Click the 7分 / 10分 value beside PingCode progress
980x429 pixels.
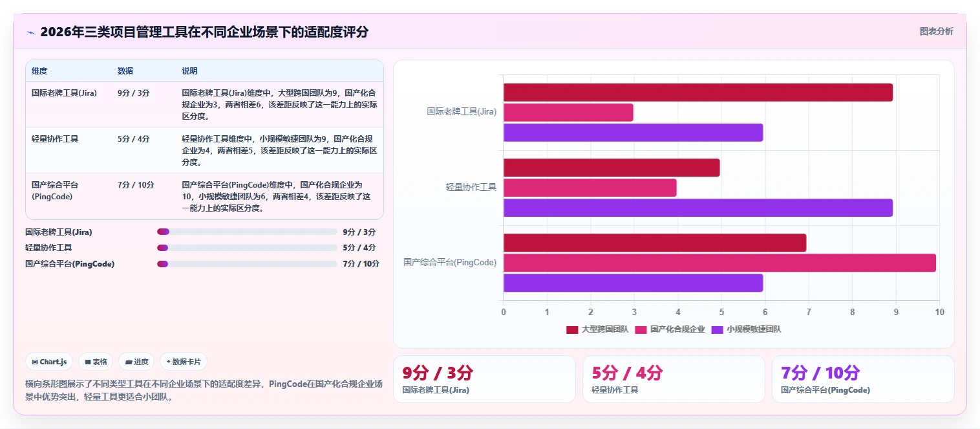[361, 264]
